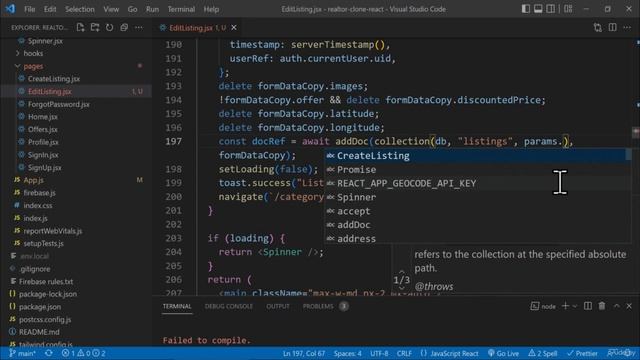Open errors and warnings status indicator
The width and height of the screenshot is (640, 360).
pos(84,353)
